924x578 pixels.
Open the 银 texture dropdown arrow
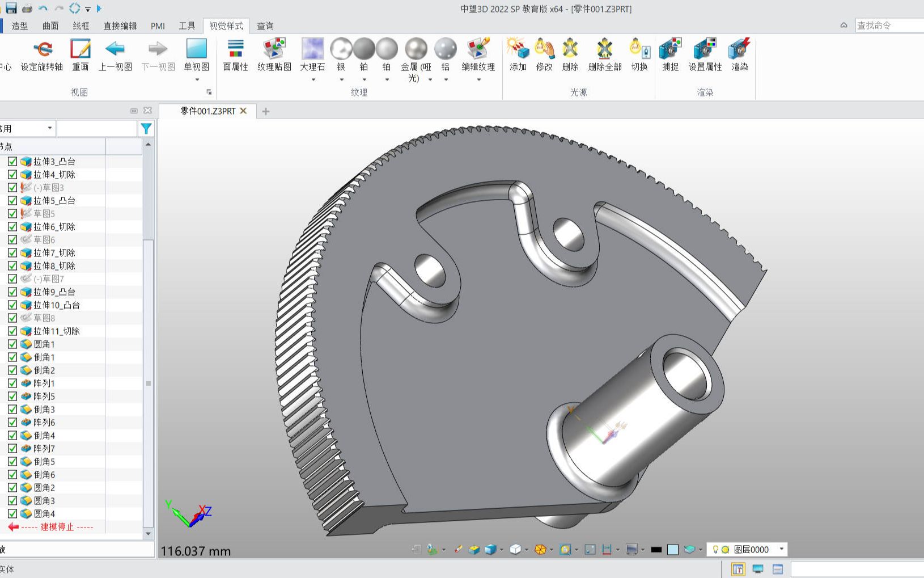(x=341, y=79)
